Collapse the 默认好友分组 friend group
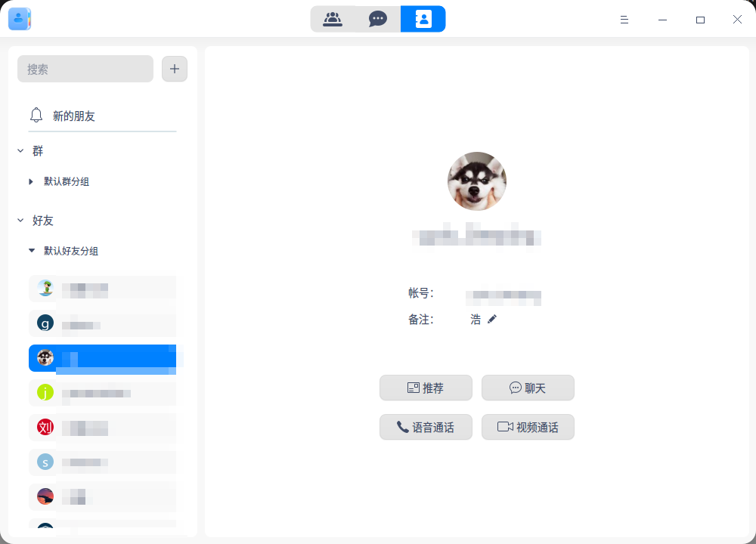 (33, 251)
